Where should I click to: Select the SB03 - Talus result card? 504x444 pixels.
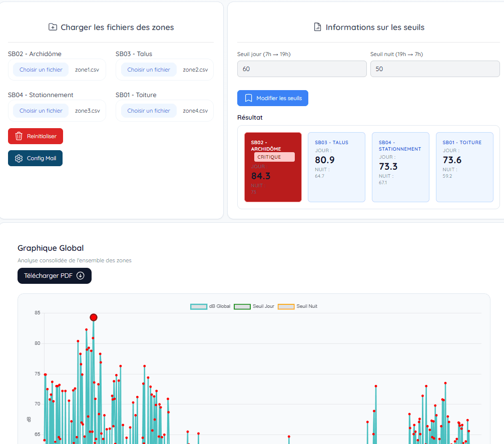click(x=336, y=167)
